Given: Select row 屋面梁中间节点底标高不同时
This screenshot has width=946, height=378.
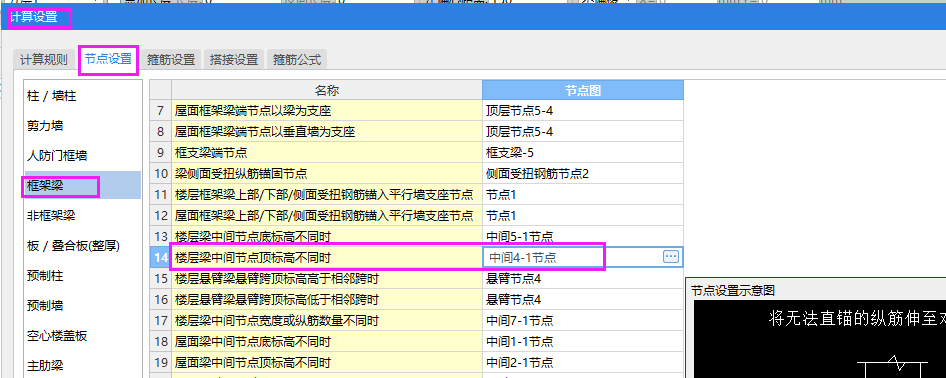Looking at the screenshot, I should point(327,341).
